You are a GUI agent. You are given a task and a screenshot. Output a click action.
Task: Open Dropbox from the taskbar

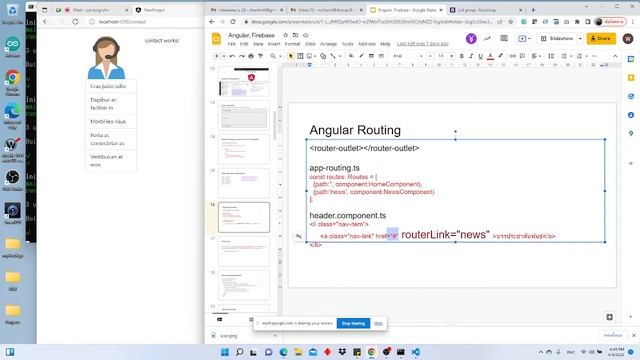(342, 352)
